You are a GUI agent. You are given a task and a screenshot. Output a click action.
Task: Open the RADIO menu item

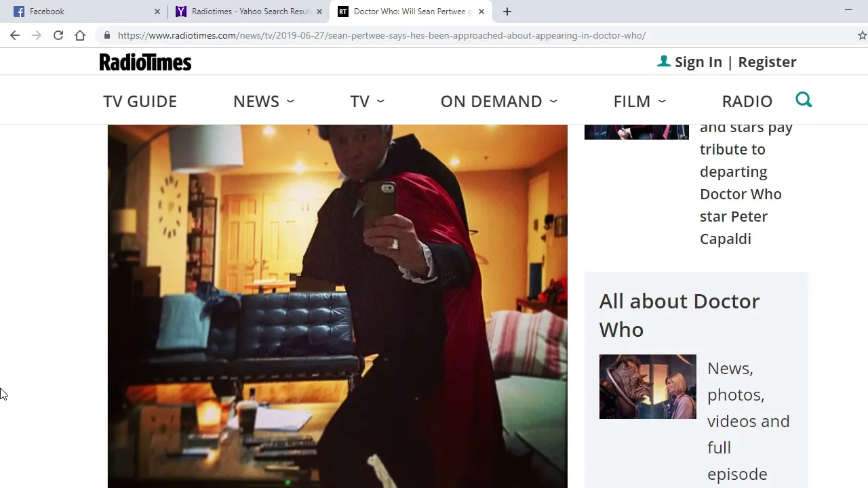747,101
